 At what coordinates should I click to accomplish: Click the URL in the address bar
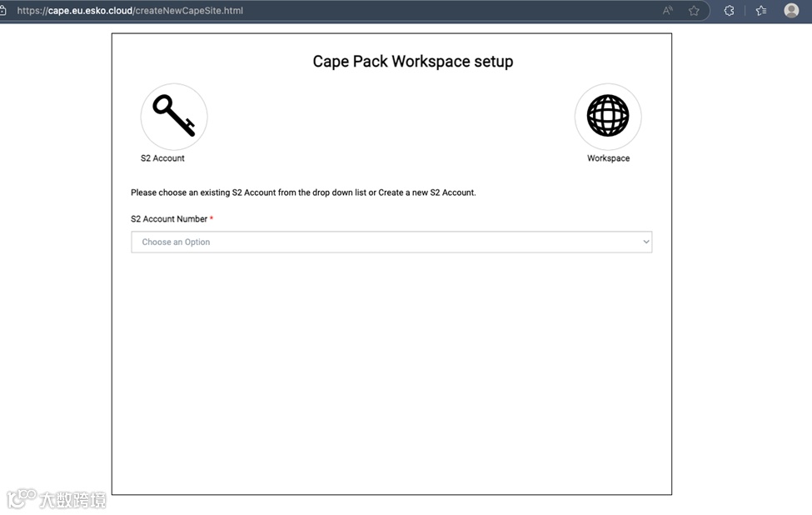(130, 10)
